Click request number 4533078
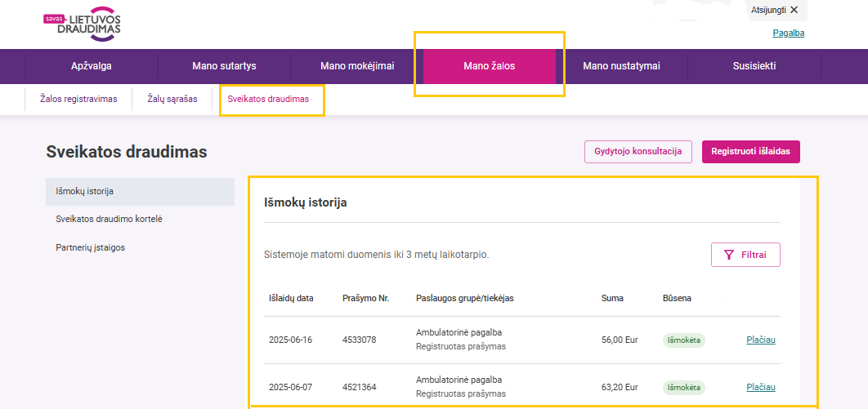Viewport: 868px width, 409px height. click(360, 340)
